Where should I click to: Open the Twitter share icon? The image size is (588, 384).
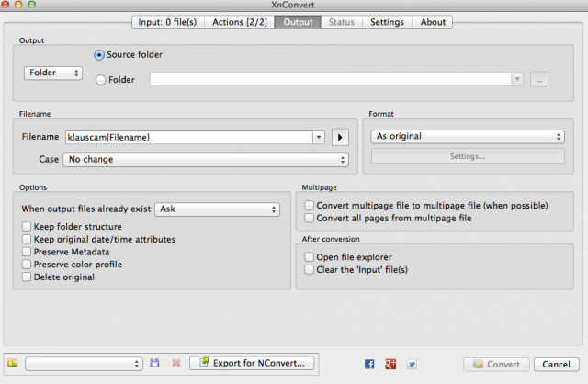click(x=412, y=364)
